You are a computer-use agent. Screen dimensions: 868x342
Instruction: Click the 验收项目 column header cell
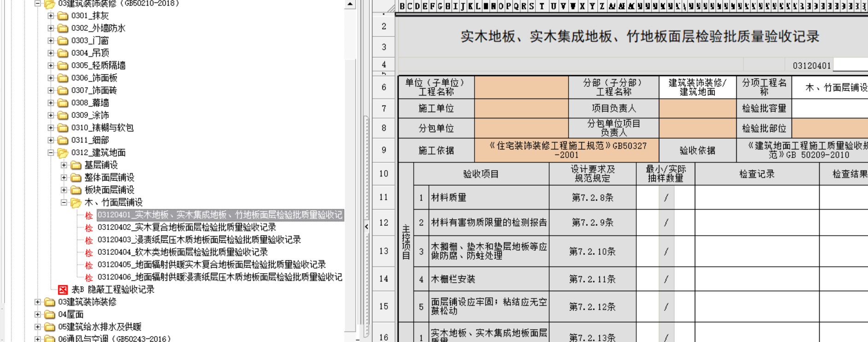pos(481,174)
